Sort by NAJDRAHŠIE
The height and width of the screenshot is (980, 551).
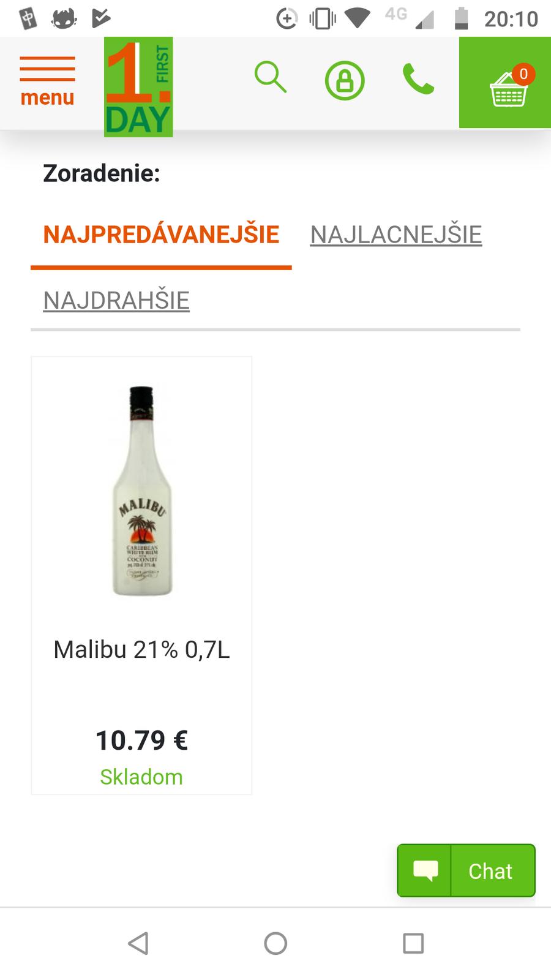coord(116,300)
